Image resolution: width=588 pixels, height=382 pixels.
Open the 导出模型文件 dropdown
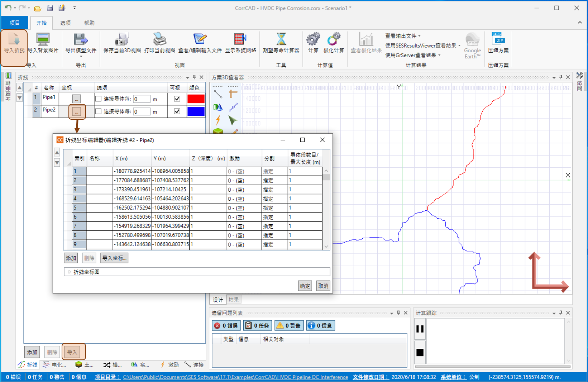coord(81,56)
